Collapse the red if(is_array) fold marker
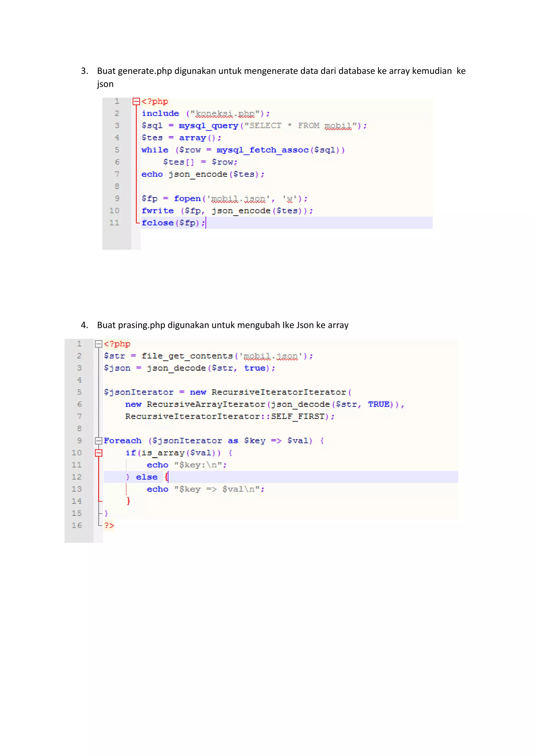 pyautogui.click(x=98, y=453)
